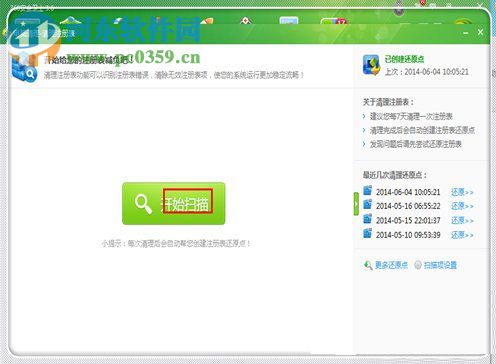The height and width of the screenshot is (364, 496).
Task: Restore the 2014-05-16 06:55:22 restore point
Action: pyautogui.click(x=462, y=206)
